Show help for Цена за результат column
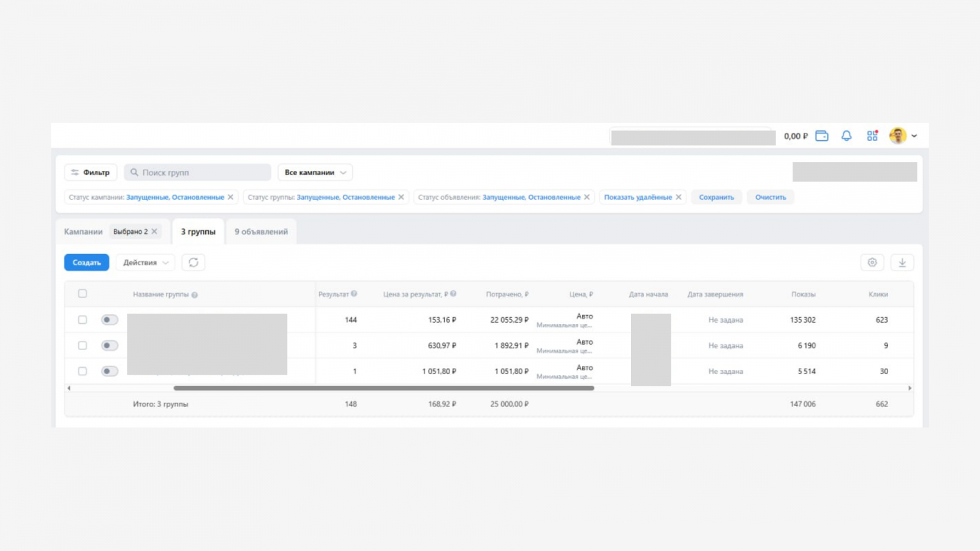The image size is (980, 551). tap(453, 294)
